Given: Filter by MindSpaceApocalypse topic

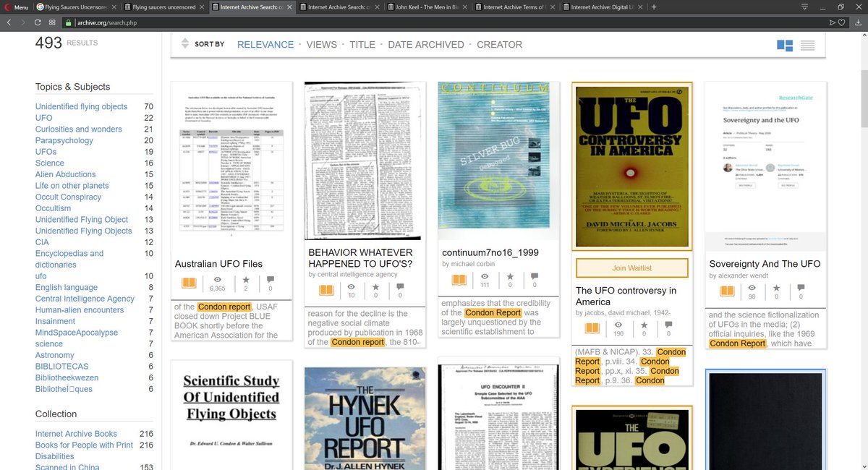Looking at the screenshot, I should (x=77, y=333).
